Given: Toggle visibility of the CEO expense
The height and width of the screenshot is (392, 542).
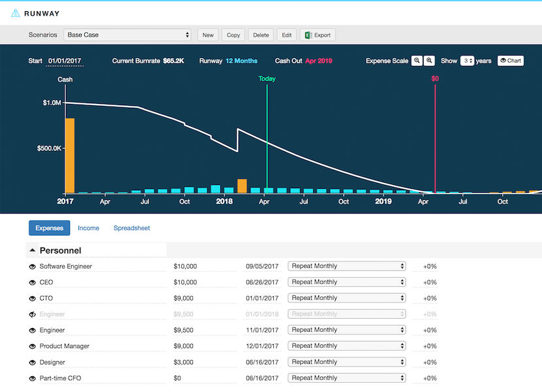Looking at the screenshot, I should point(32,282).
